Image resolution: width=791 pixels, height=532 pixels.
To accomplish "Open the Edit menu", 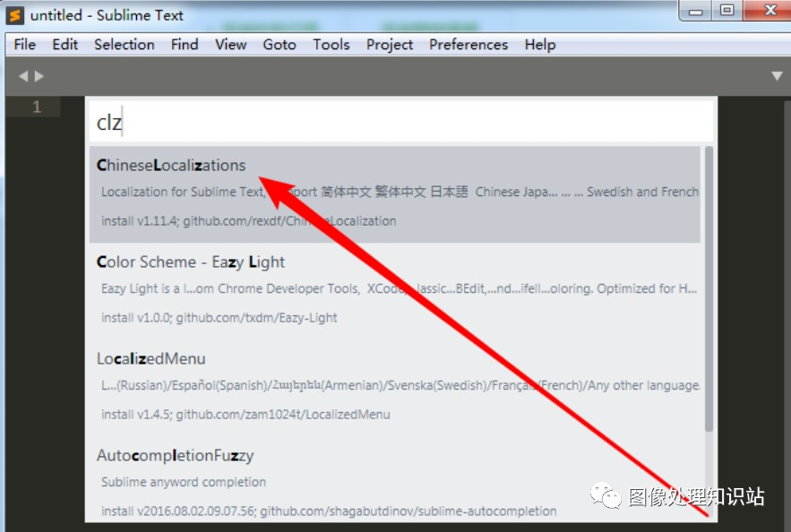I will tap(65, 45).
